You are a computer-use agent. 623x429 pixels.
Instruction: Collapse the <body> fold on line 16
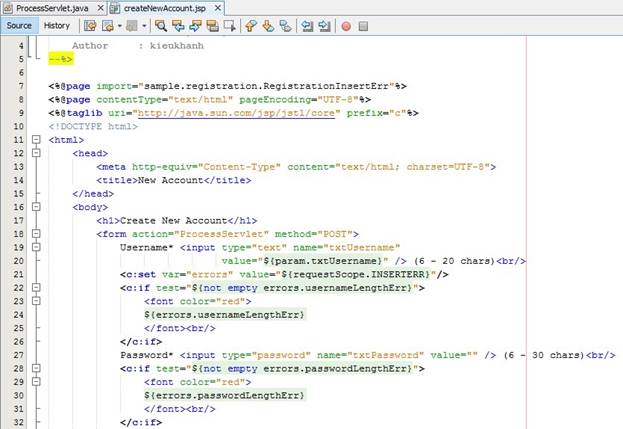coord(36,207)
